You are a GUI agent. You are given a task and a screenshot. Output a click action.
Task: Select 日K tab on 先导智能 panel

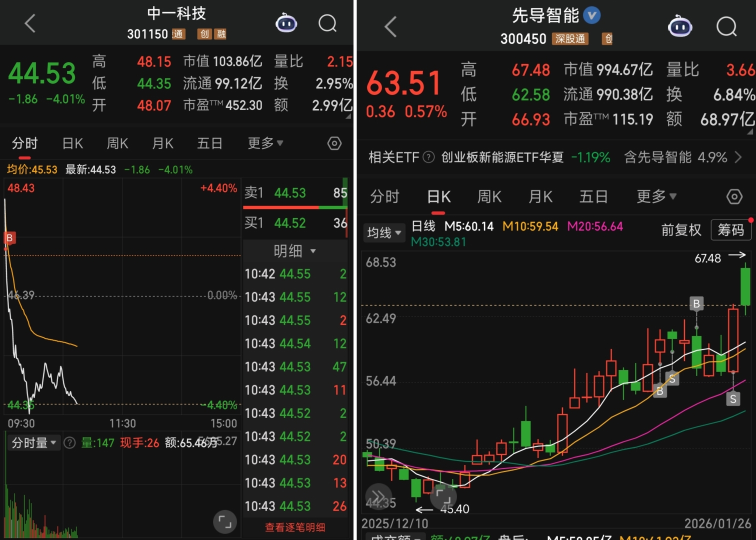coord(439,196)
